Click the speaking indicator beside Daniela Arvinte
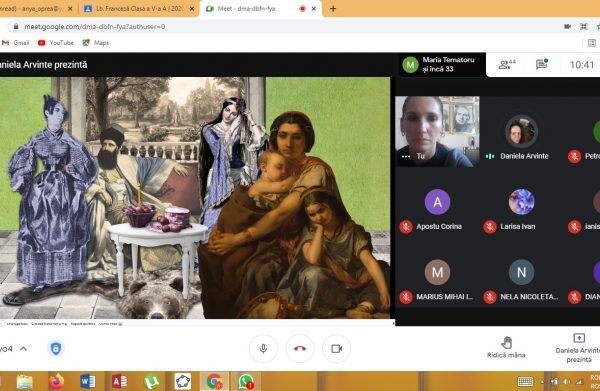The height and width of the screenshot is (391, 600). click(490, 156)
